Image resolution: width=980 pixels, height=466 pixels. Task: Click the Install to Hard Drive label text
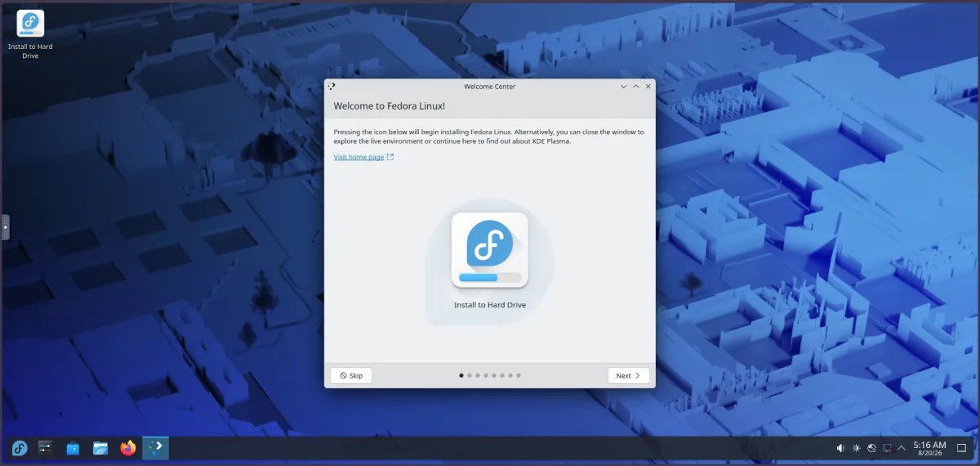coord(490,305)
